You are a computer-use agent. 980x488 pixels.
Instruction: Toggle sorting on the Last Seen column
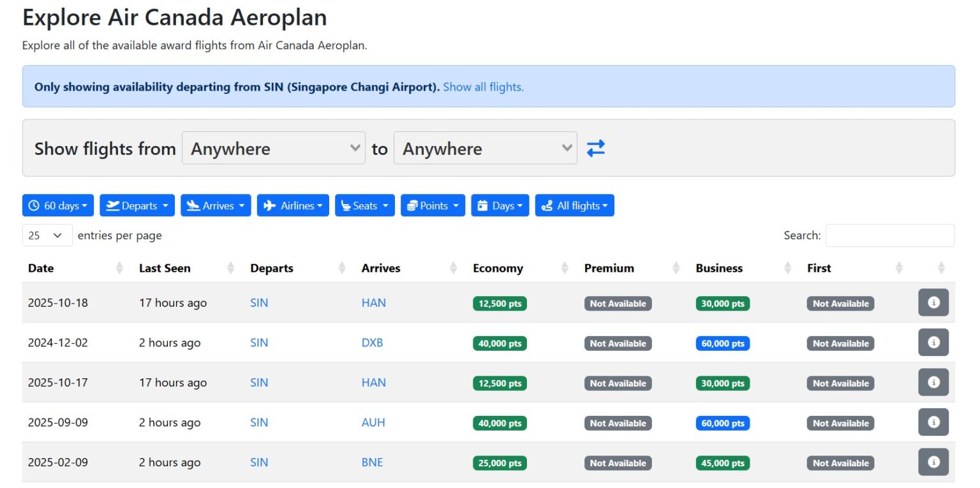(x=230, y=268)
